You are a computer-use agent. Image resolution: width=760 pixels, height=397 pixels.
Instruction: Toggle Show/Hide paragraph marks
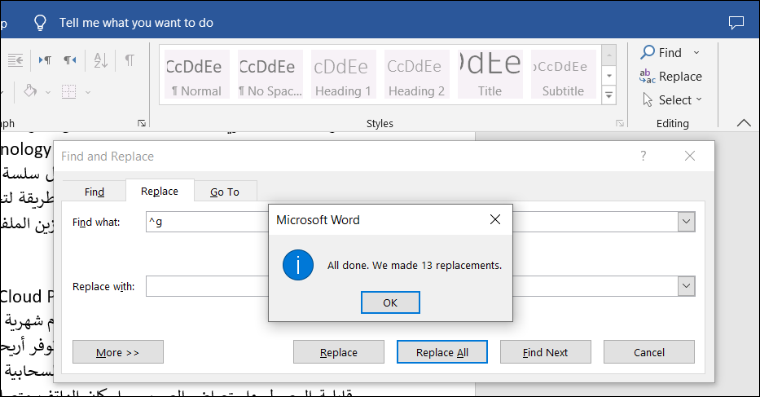129,60
